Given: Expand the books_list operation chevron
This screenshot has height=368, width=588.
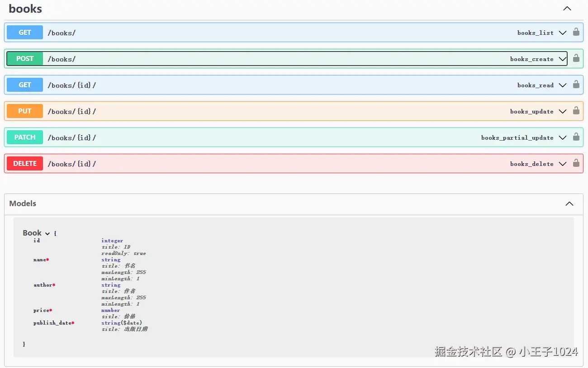Looking at the screenshot, I should (x=562, y=33).
